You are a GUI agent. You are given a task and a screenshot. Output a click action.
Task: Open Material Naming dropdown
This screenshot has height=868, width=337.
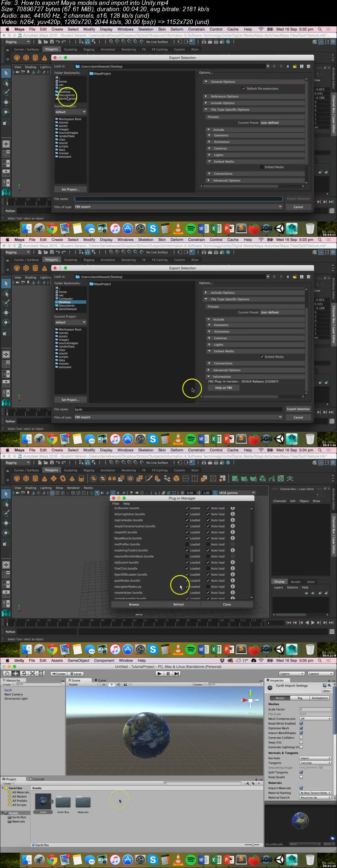(x=315, y=793)
